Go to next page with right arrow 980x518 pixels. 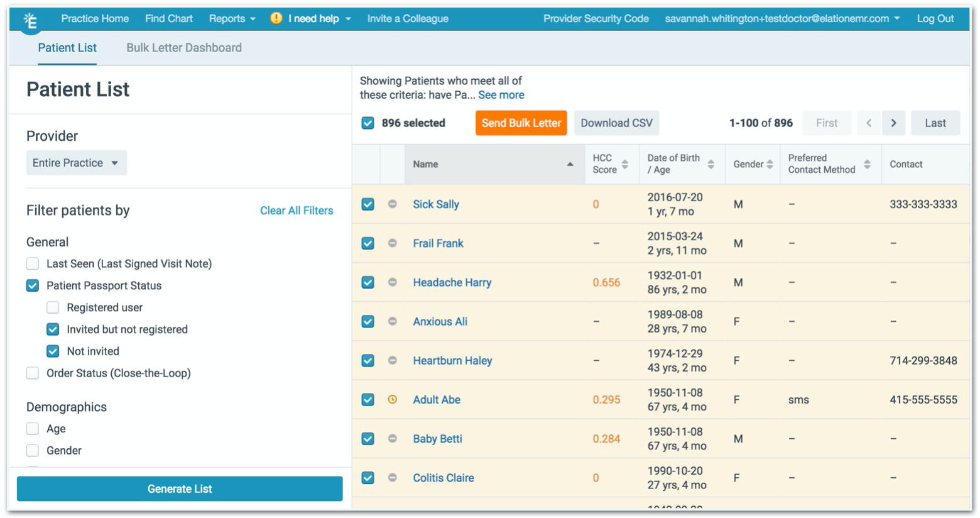pos(893,123)
